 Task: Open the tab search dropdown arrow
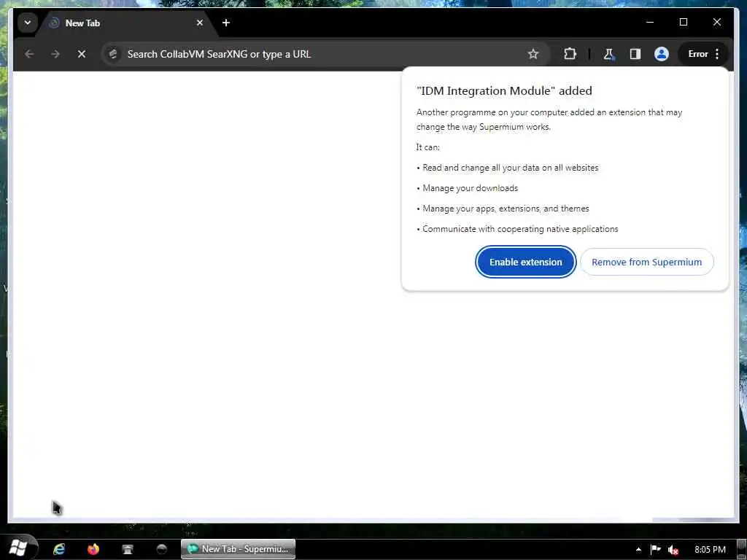28,23
